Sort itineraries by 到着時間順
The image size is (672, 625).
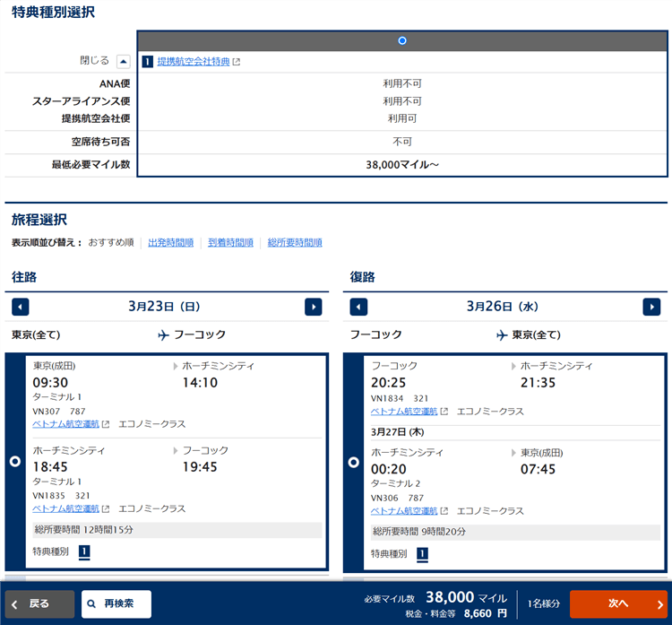(230, 243)
